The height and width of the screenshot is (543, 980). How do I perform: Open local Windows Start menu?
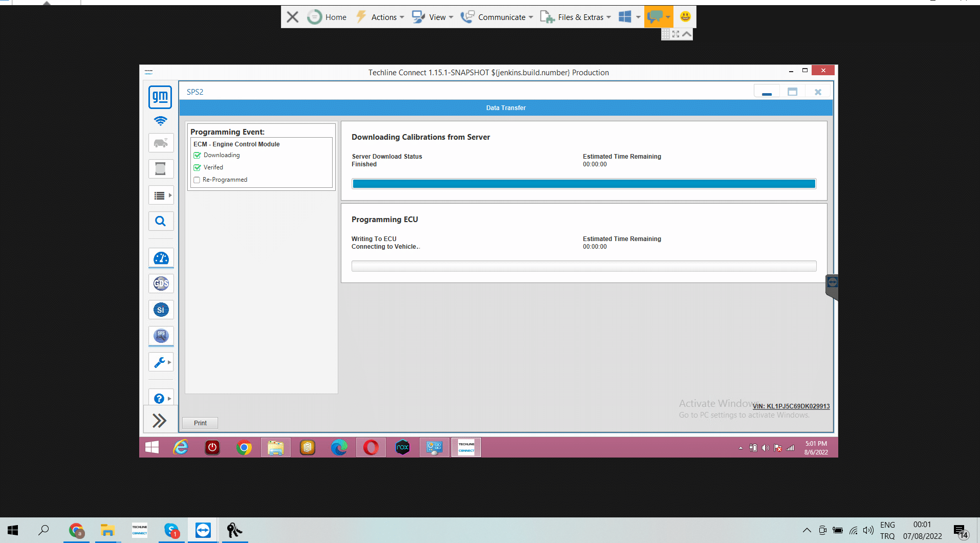13,531
